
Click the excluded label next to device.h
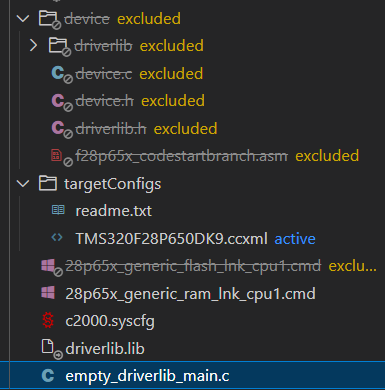(x=173, y=101)
